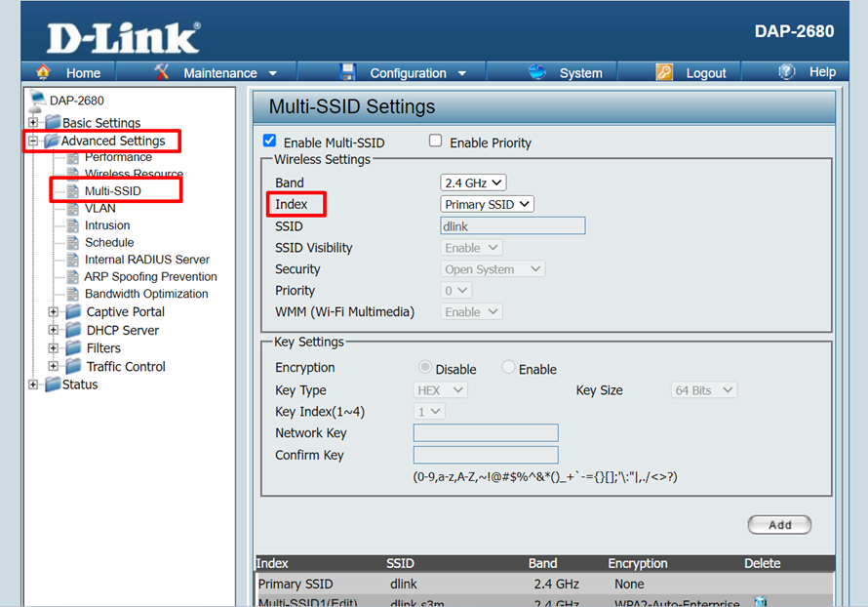Click the Confirm Key input field

tap(486, 455)
